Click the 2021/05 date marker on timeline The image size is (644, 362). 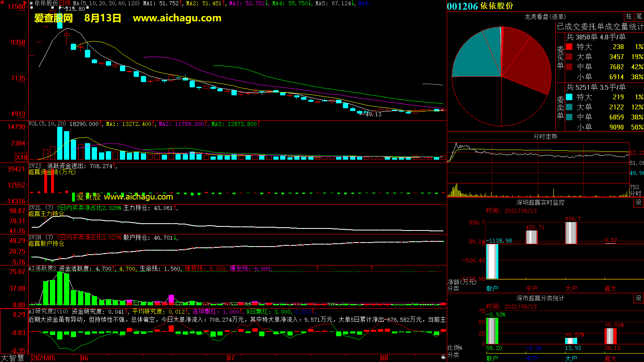43,358
